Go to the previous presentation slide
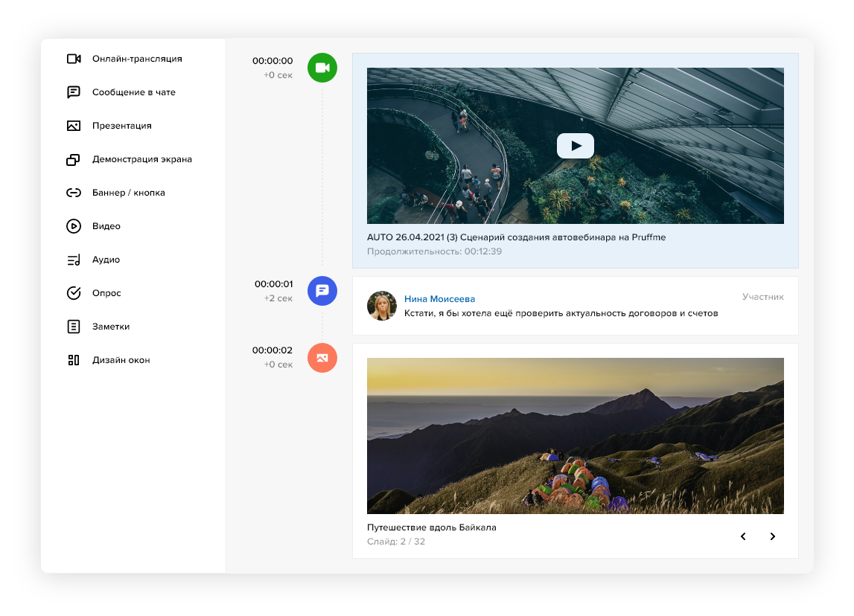 click(x=742, y=536)
